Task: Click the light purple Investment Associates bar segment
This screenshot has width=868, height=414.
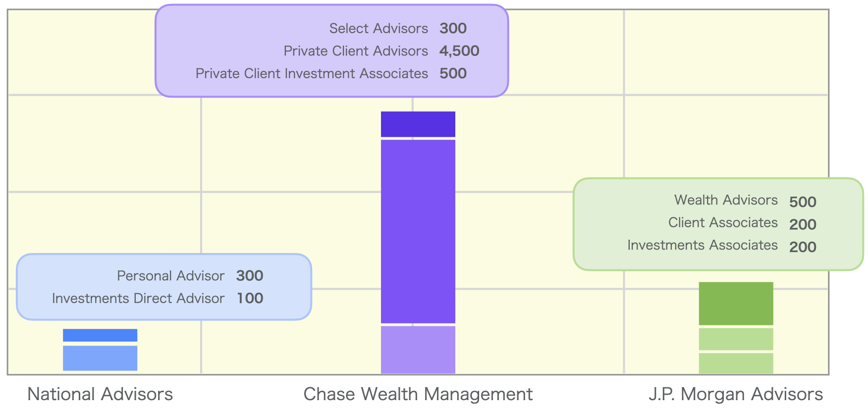Action: [418, 350]
